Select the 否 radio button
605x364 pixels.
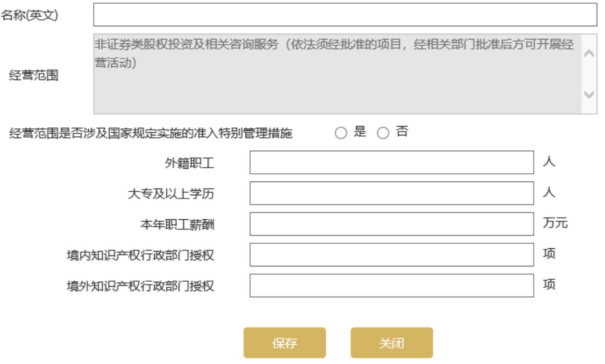pyautogui.click(x=382, y=133)
